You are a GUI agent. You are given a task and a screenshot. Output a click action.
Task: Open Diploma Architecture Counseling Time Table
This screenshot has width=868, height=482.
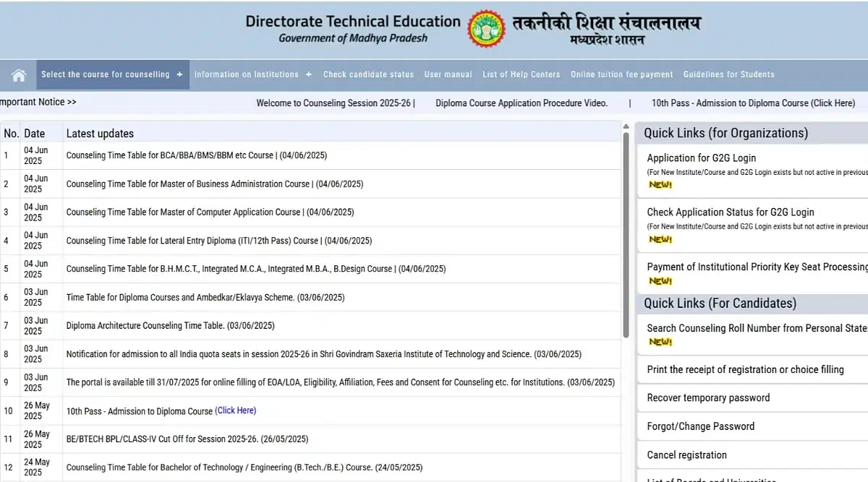point(171,326)
